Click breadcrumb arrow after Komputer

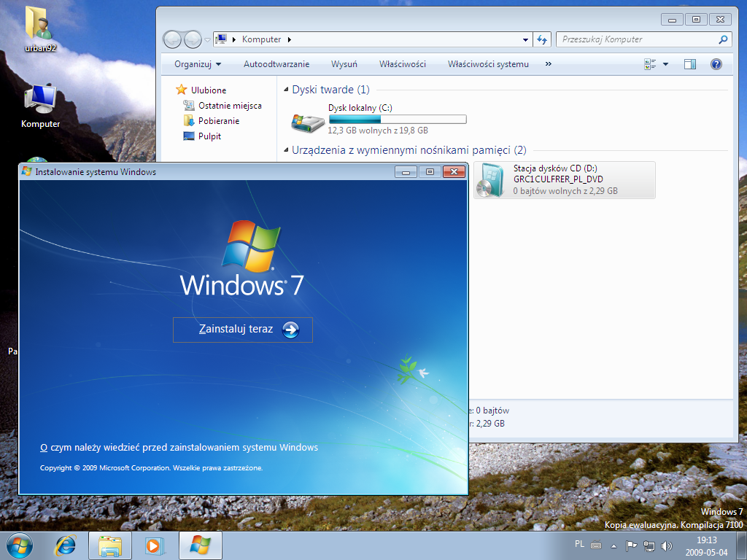click(289, 39)
